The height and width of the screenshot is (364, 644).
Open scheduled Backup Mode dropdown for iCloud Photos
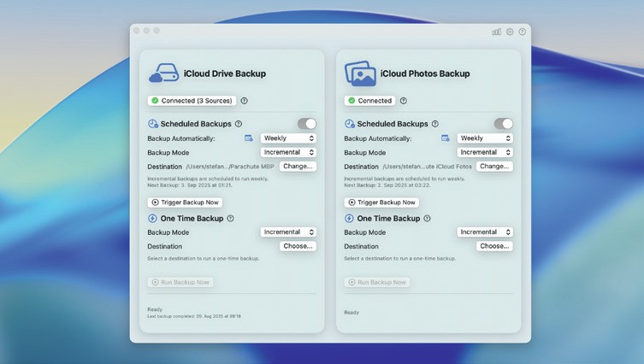point(485,152)
